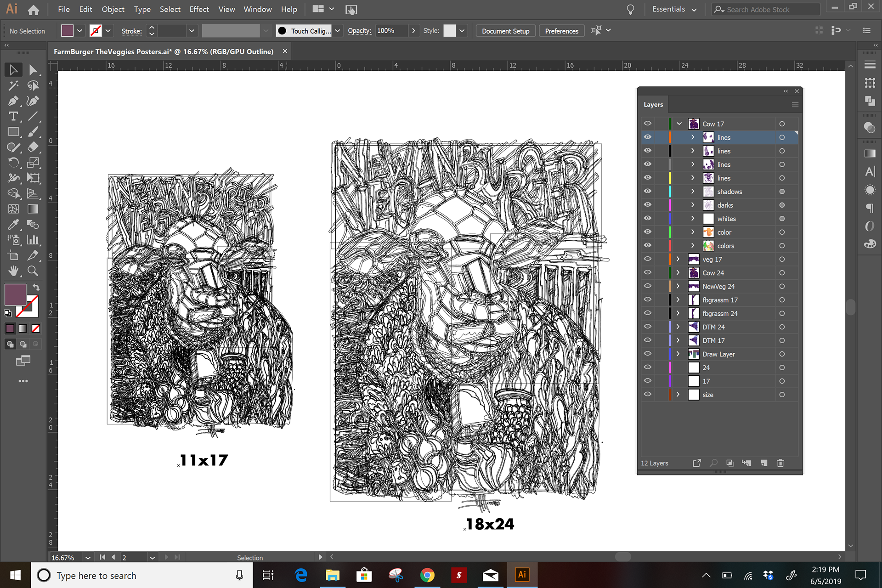This screenshot has height=588, width=882.
Task: Open Google Chrome from taskbar
Action: [x=427, y=575]
